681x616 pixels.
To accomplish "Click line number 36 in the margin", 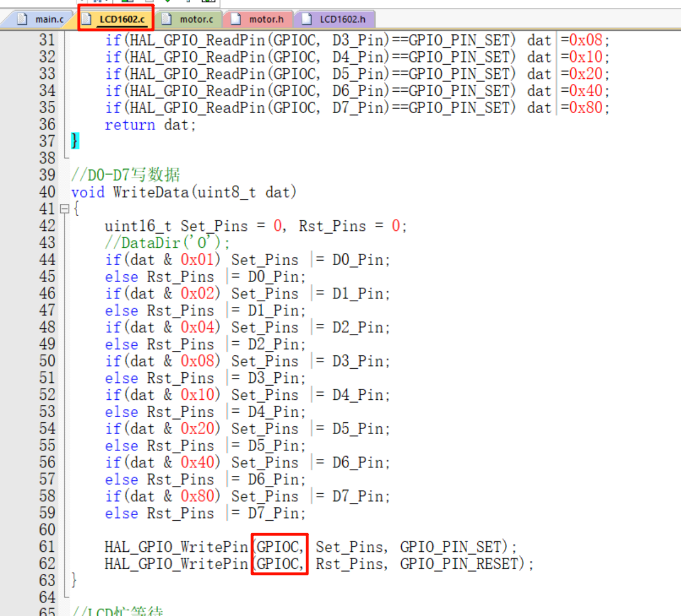I will [47, 124].
